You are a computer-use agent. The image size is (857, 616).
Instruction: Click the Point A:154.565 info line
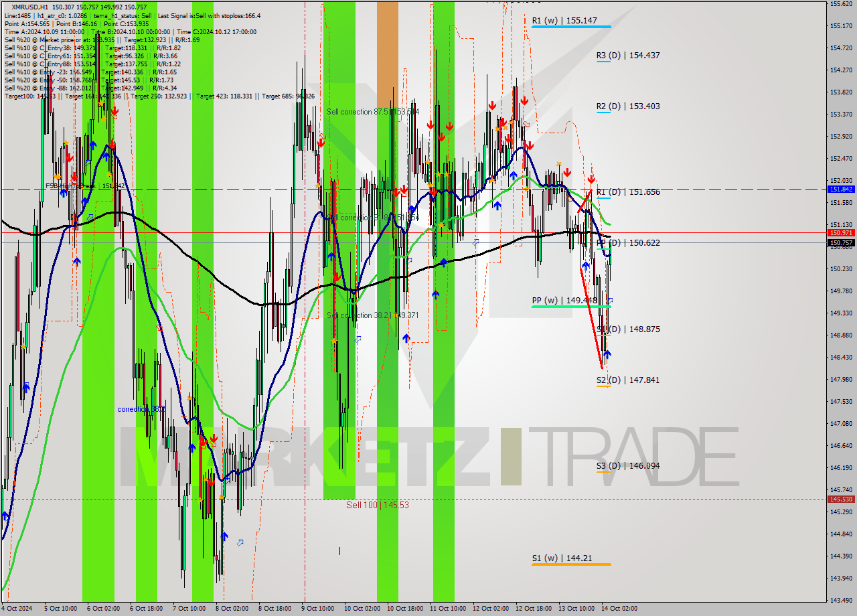pyautogui.click(x=76, y=23)
